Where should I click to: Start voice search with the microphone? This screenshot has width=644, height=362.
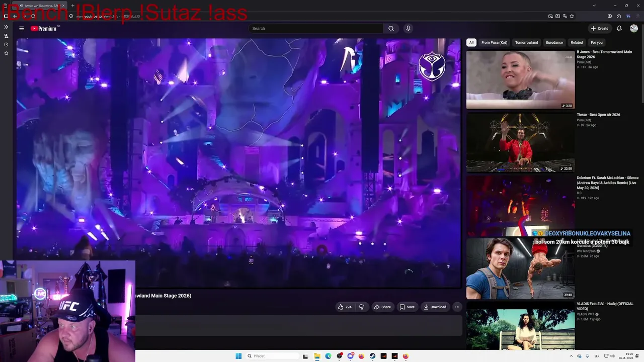[408, 29]
